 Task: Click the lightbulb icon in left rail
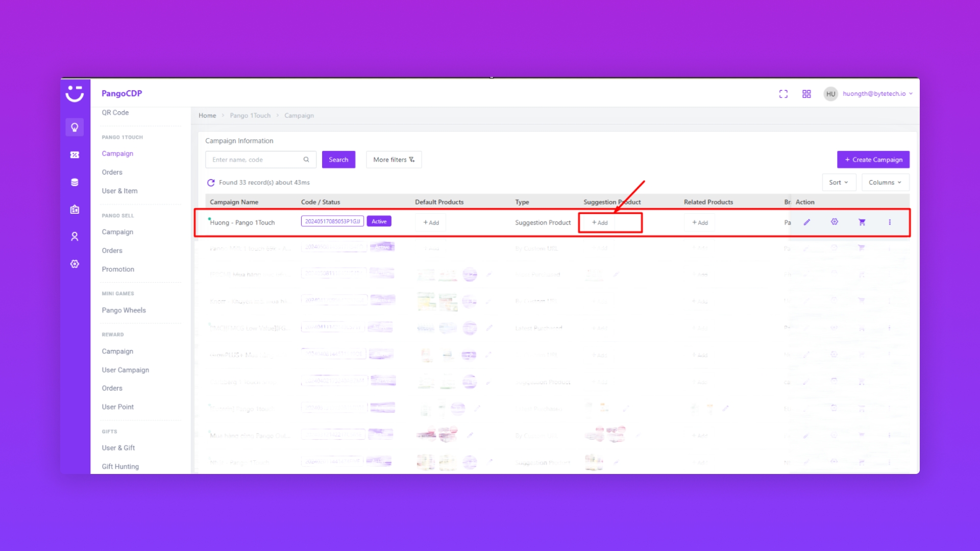tap(75, 127)
